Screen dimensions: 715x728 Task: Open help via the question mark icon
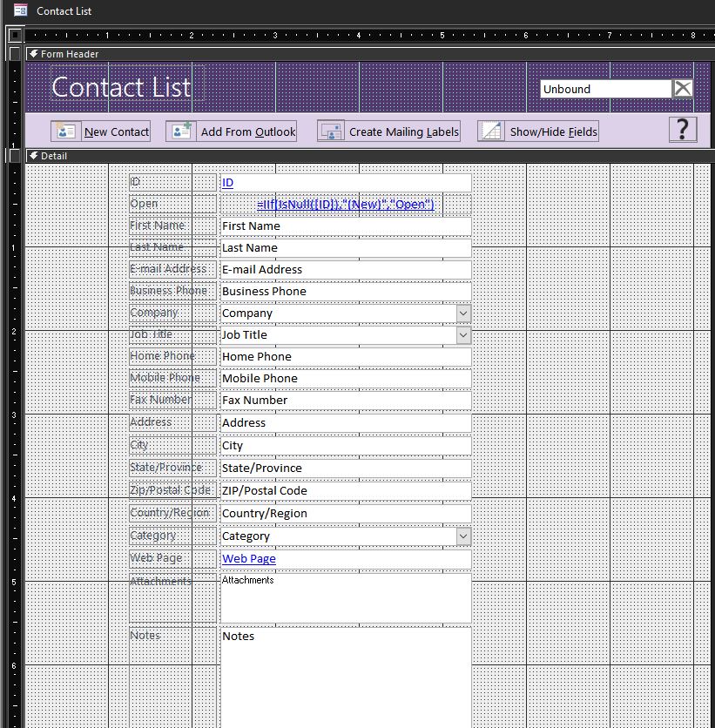(682, 129)
